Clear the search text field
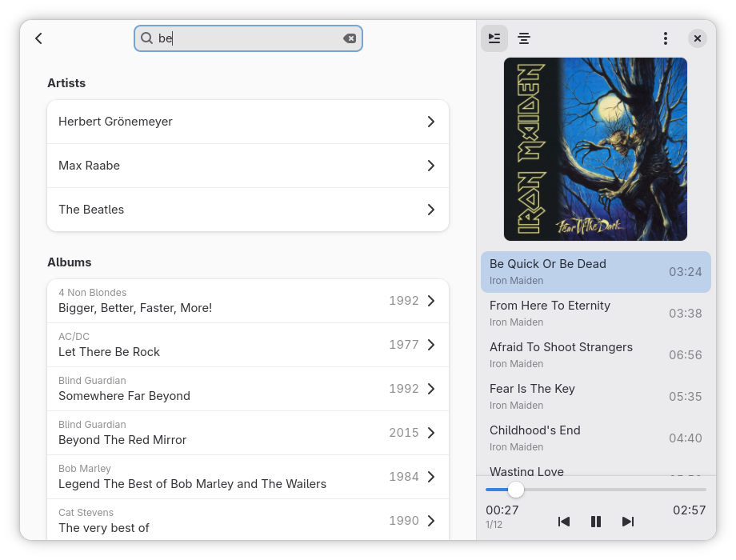The width and height of the screenshot is (736, 560). coord(350,38)
